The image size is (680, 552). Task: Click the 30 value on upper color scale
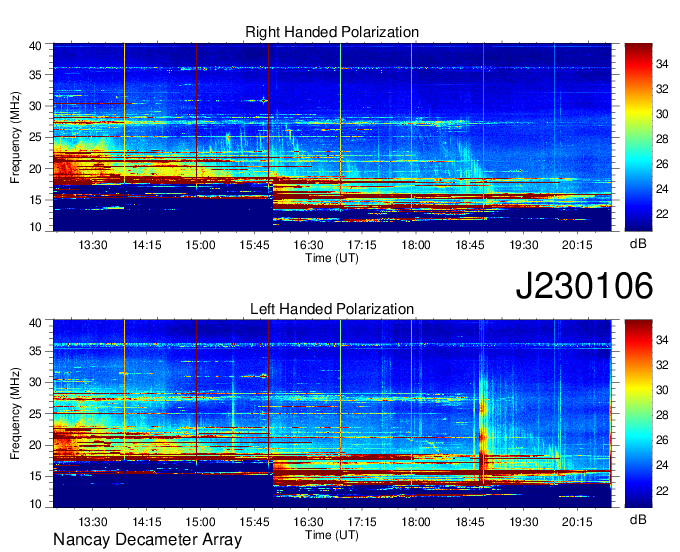point(662,114)
